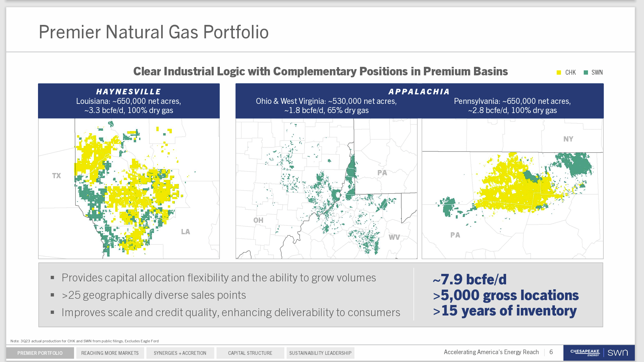Viewport: 644px width, 362px height.
Task: Click the TX label on Haynesville map
Action: pyautogui.click(x=56, y=176)
